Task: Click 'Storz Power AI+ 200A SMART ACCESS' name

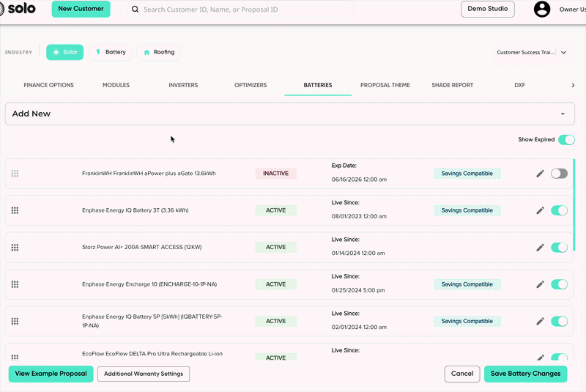Action: tap(141, 248)
